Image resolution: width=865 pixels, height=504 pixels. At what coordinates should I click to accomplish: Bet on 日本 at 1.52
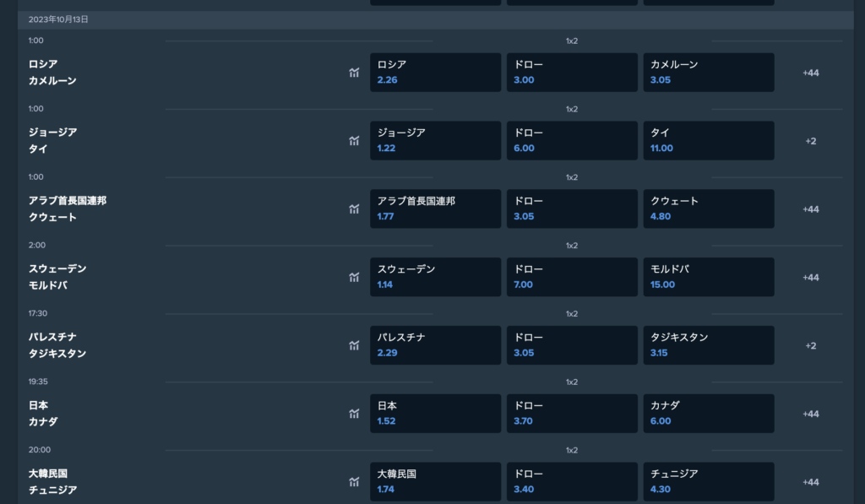[x=435, y=414]
